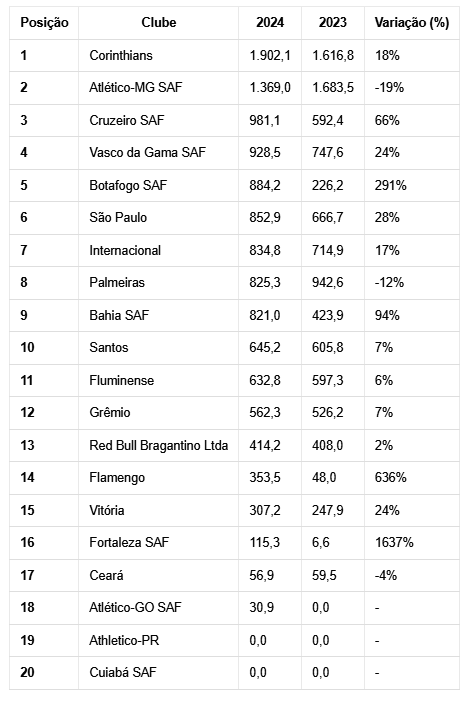467x712 pixels.
Task: Select the Red Bull Bragantino Ltda cell
Action: (x=159, y=445)
